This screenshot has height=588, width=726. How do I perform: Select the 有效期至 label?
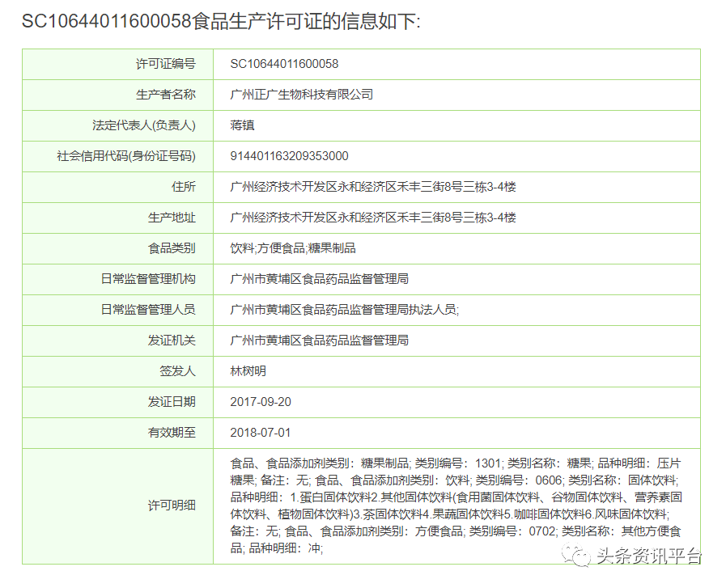point(172,433)
